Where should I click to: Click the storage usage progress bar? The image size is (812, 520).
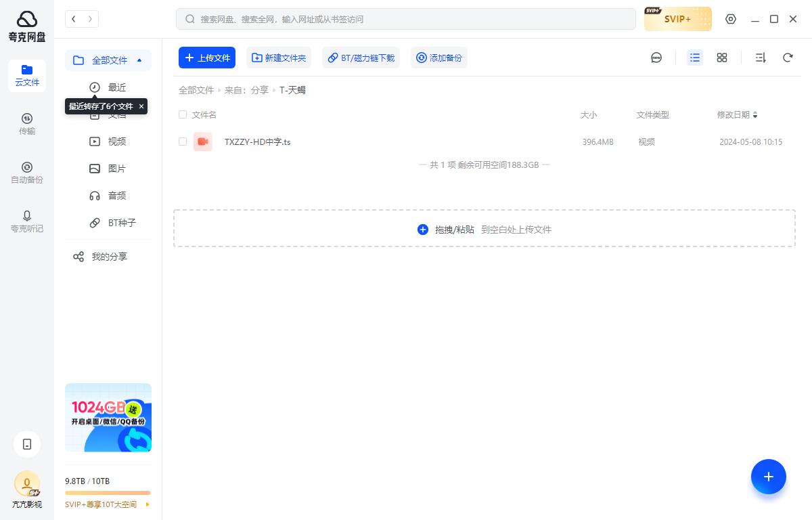pyautogui.click(x=108, y=493)
